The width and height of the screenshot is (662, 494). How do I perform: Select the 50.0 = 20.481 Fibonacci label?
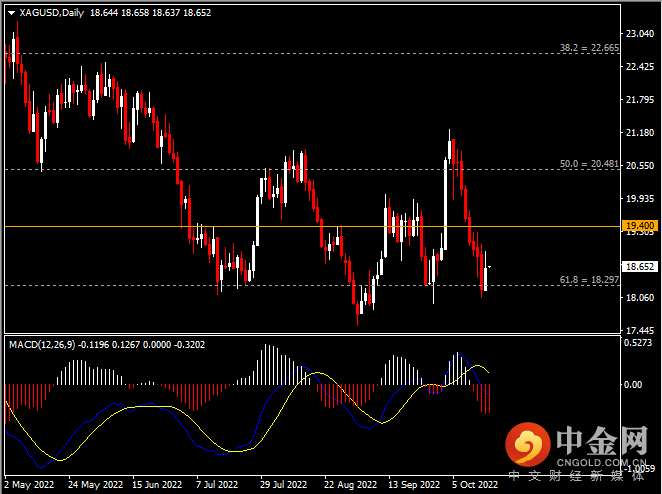tap(589, 163)
